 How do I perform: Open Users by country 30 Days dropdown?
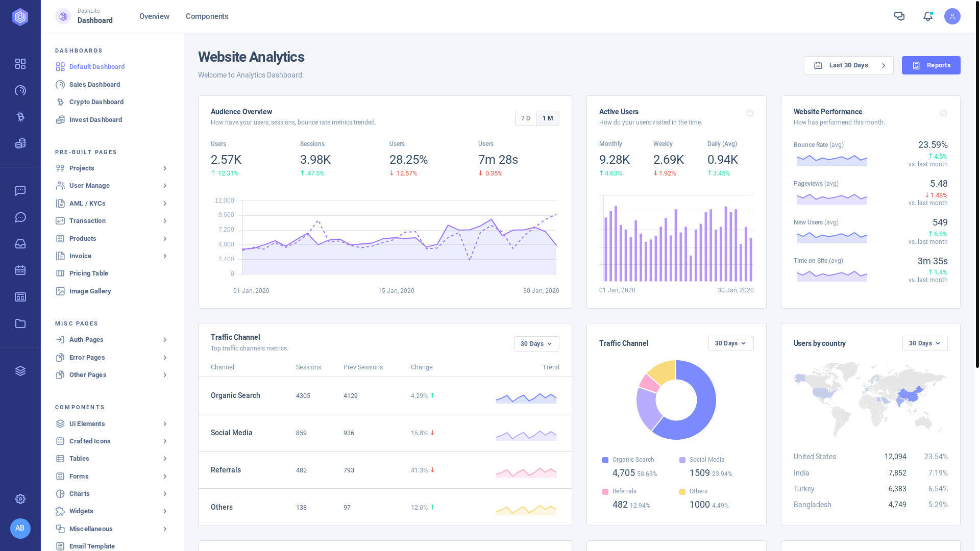click(x=924, y=343)
